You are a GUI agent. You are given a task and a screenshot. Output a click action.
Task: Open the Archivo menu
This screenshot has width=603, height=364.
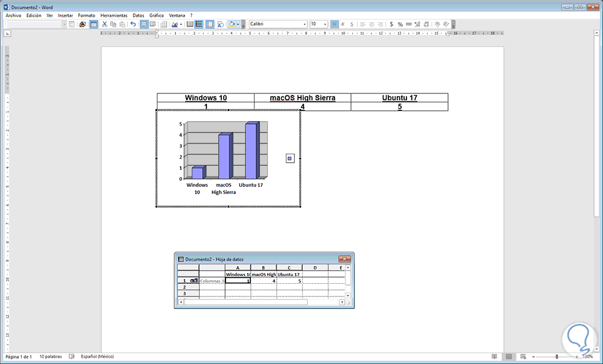pos(13,16)
